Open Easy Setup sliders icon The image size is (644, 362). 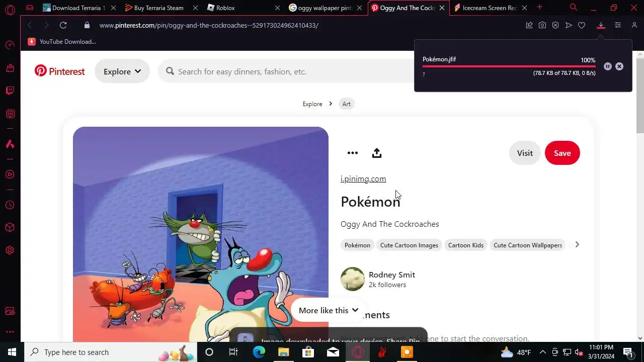click(x=618, y=25)
